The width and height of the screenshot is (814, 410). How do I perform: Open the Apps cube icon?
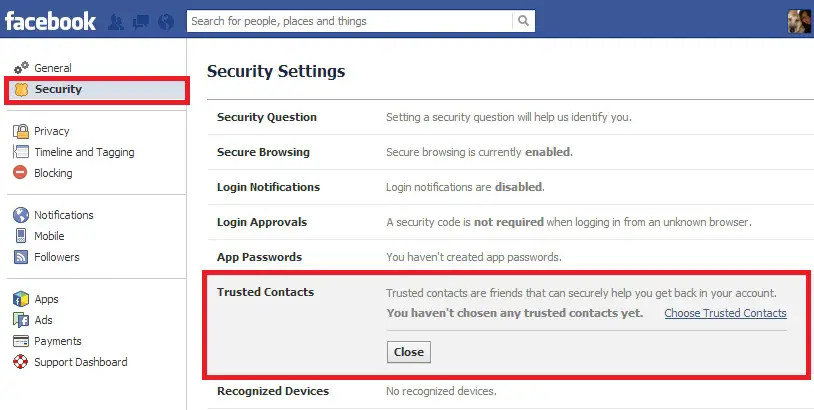(x=21, y=299)
